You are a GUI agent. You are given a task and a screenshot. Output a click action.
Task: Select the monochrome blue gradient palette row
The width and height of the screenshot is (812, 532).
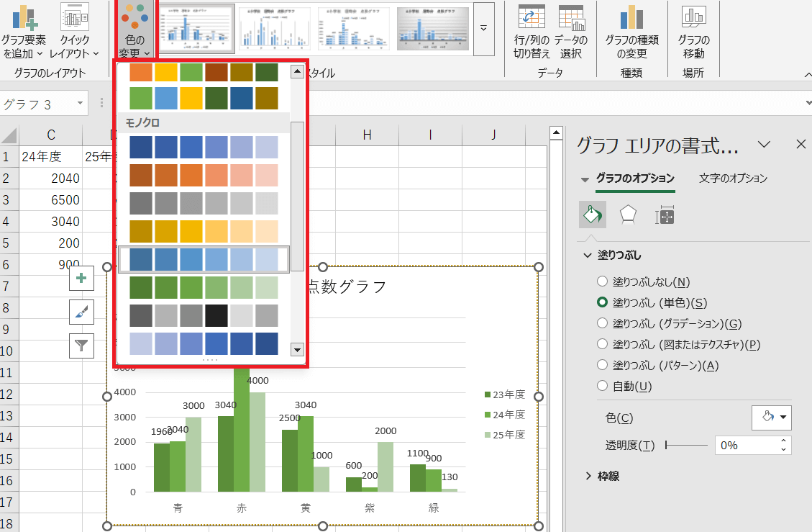204,148
